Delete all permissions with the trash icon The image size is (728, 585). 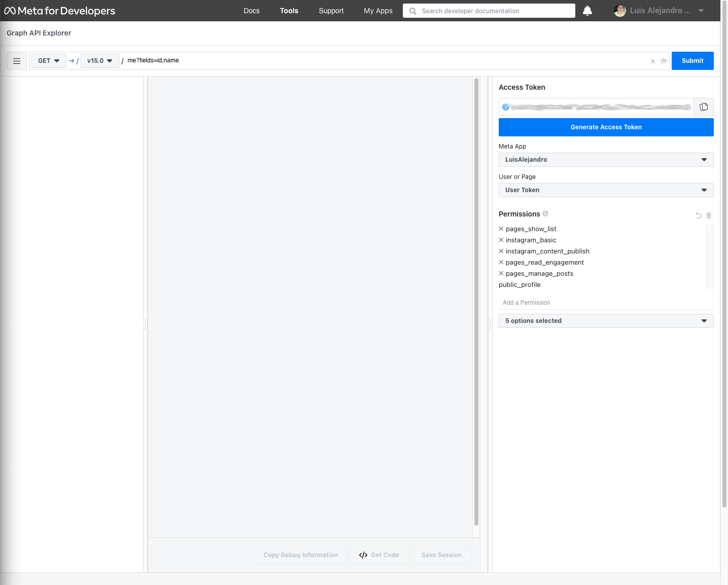[709, 215]
